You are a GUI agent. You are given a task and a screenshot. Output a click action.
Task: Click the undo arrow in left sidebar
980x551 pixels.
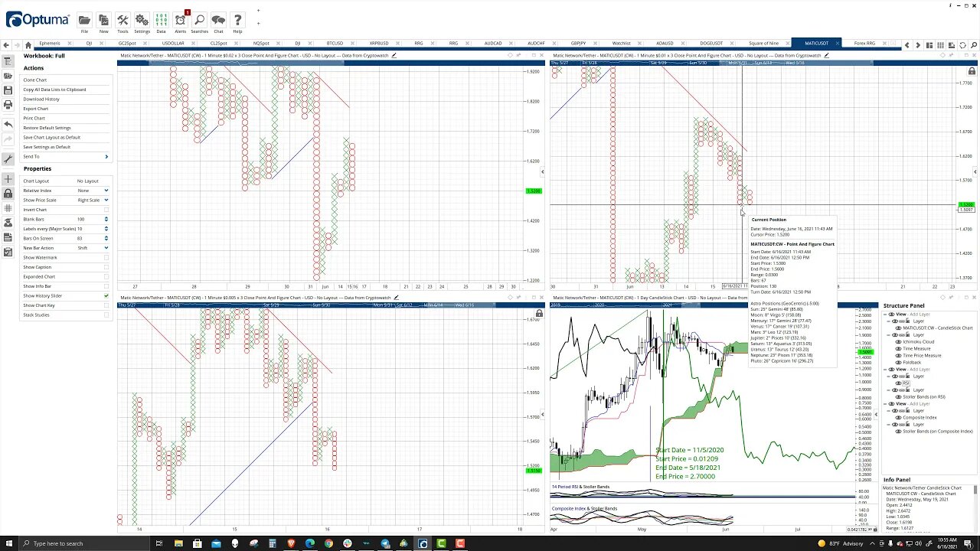click(8, 124)
